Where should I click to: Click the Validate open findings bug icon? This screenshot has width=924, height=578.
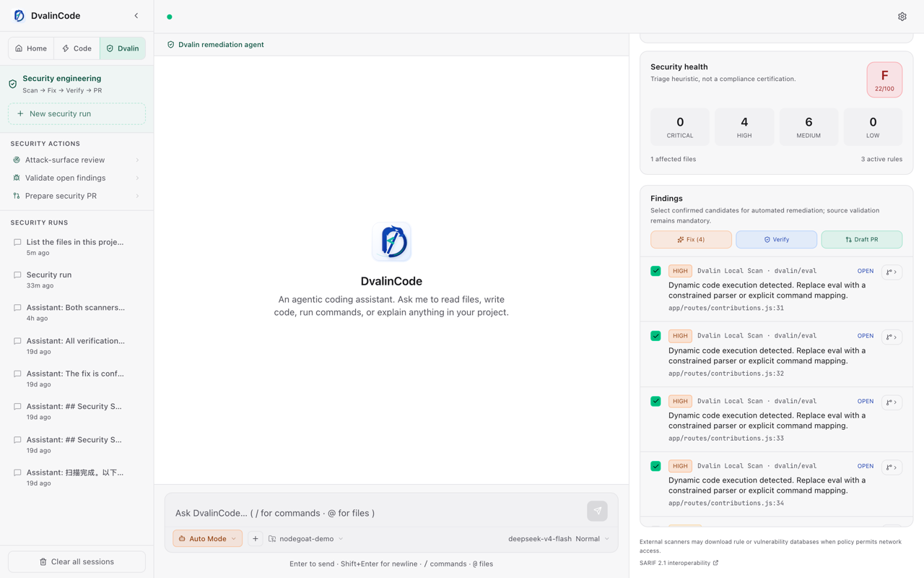[17, 178]
